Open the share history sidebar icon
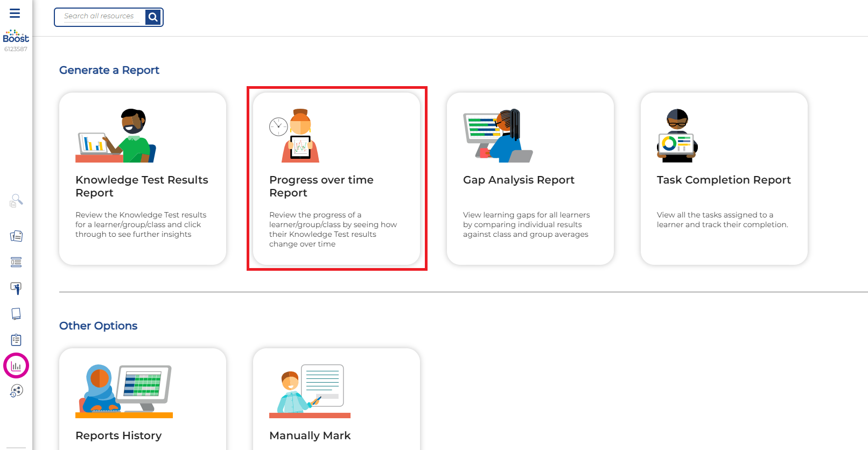This screenshot has width=868, height=450. (x=16, y=391)
